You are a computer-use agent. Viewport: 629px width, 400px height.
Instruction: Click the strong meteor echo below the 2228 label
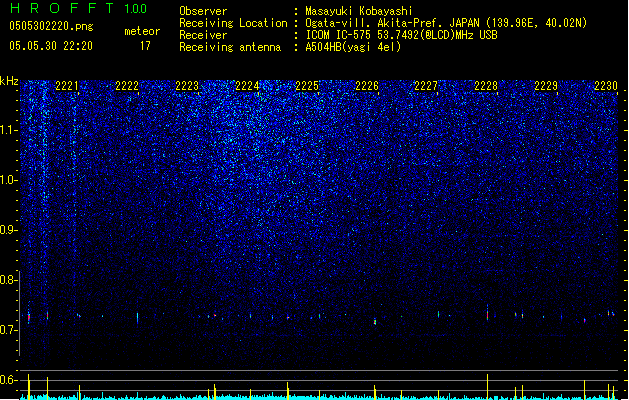(x=487, y=313)
